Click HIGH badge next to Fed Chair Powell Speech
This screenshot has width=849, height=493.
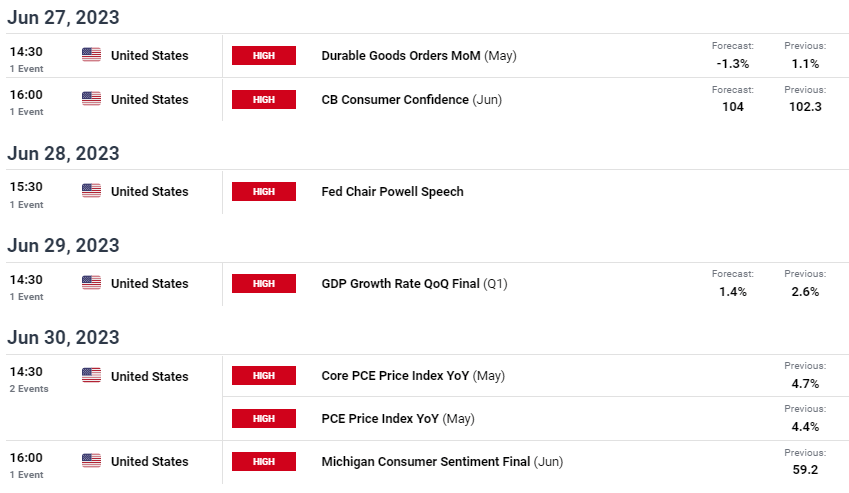(x=264, y=192)
